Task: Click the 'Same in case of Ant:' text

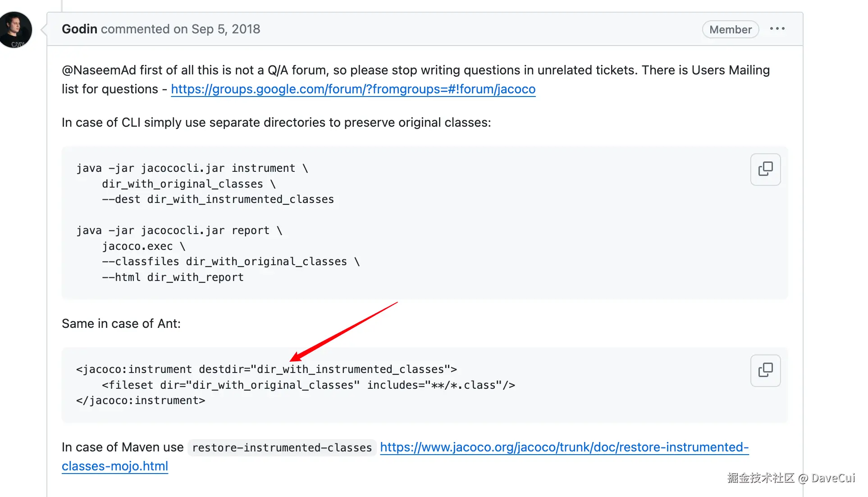Action: click(x=121, y=324)
